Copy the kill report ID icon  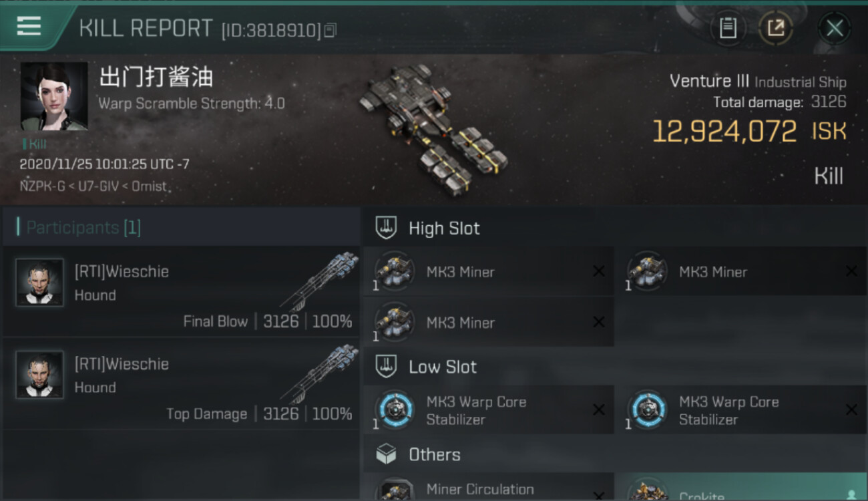click(x=331, y=30)
